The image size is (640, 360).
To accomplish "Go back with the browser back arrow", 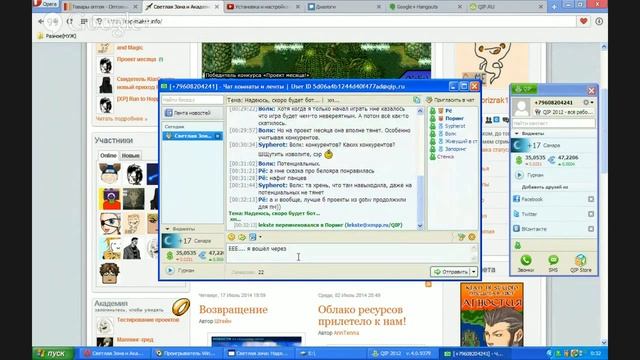I will [x=41, y=21].
